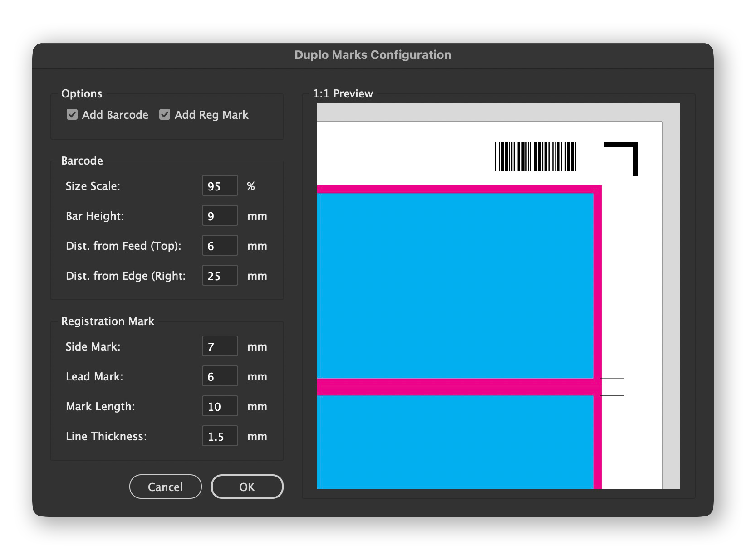The width and height of the screenshot is (746, 560).
Task: Click the Bar Height value box
Action: tap(220, 215)
